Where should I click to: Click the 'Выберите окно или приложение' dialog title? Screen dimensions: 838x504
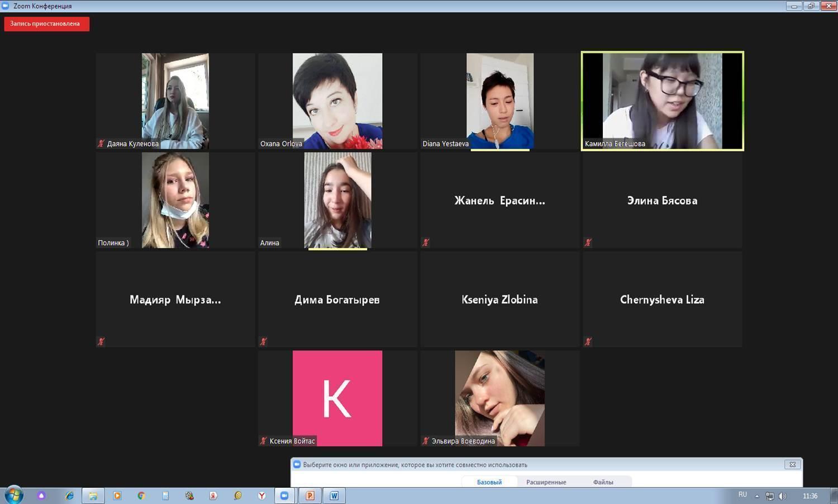coord(415,465)
